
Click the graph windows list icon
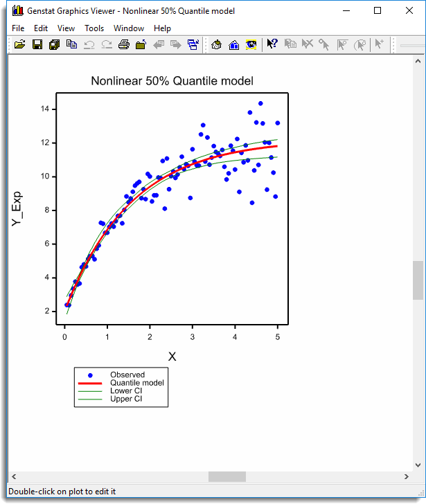coord(193,44)
